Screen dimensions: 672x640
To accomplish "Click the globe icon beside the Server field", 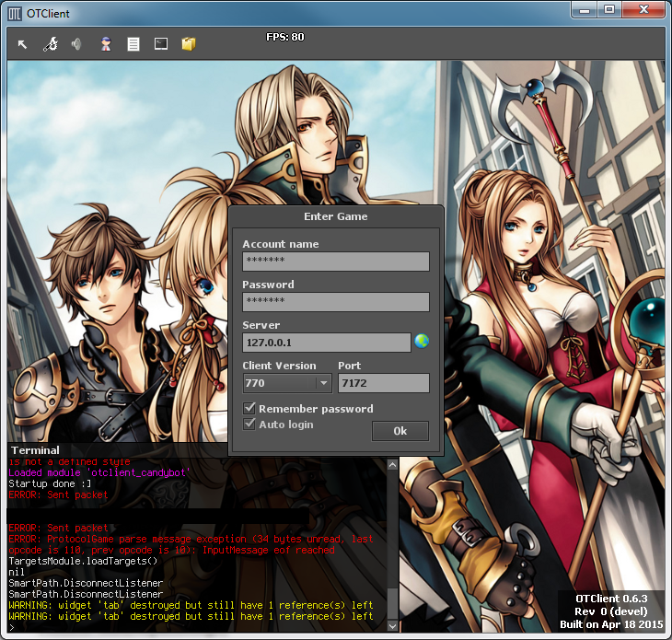I will [422, 342].
